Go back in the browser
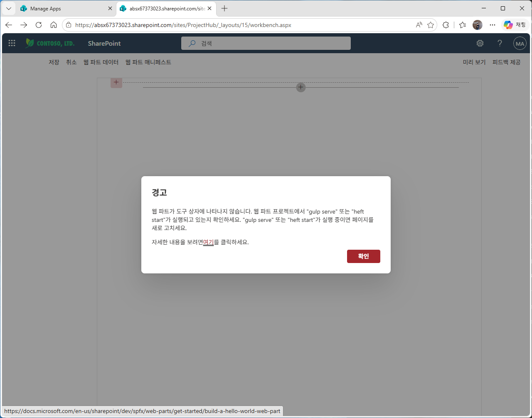This screenshot has width=532, height=418. coord(9,25)
